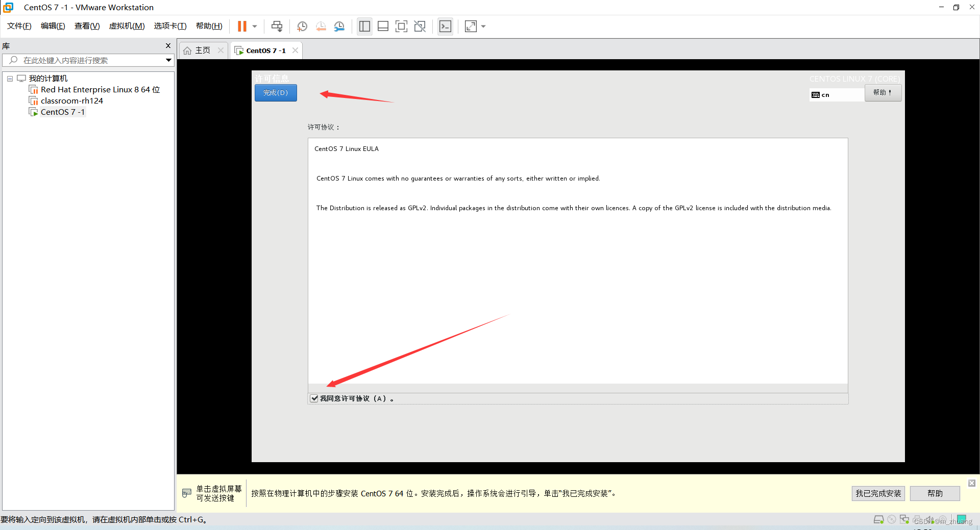
Task: Click the blue 完成(D) button
Action: [x=276, y=93]
